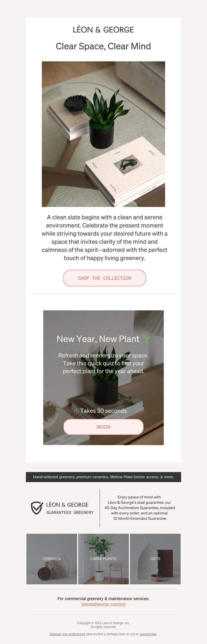207x644 pixels.
Task: Click the unsubscribe link
Action: (x=148, y=634)
